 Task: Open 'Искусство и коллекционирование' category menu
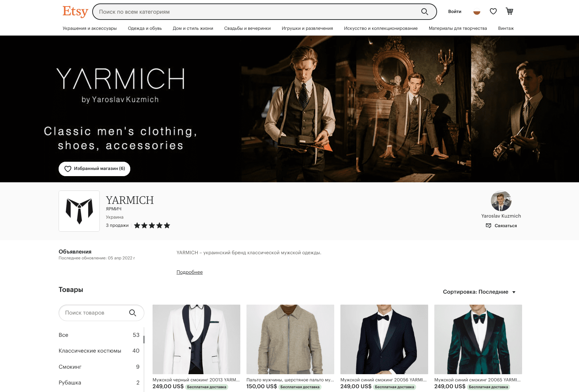point(381,28)
